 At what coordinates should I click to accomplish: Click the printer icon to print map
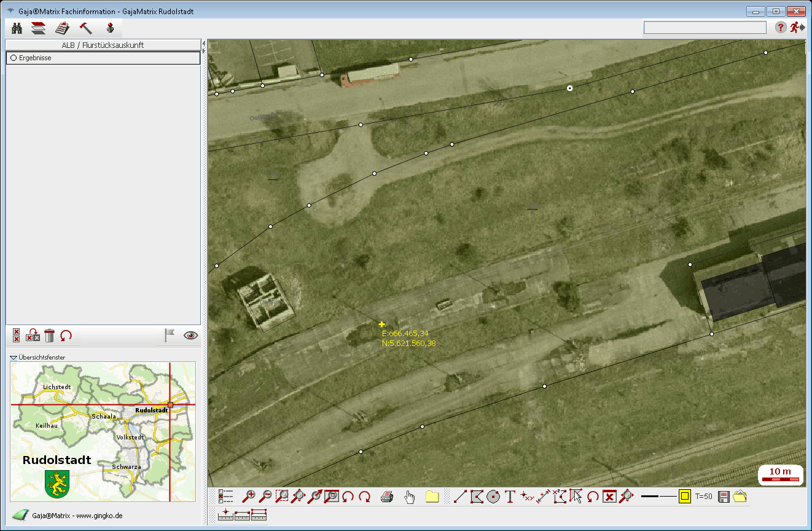(386, 497)
